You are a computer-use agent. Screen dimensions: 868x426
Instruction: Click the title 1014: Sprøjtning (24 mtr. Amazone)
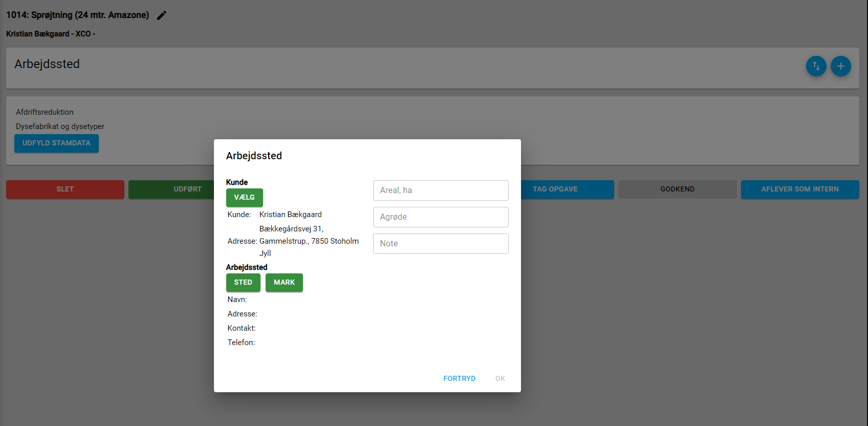pos(77,15)
